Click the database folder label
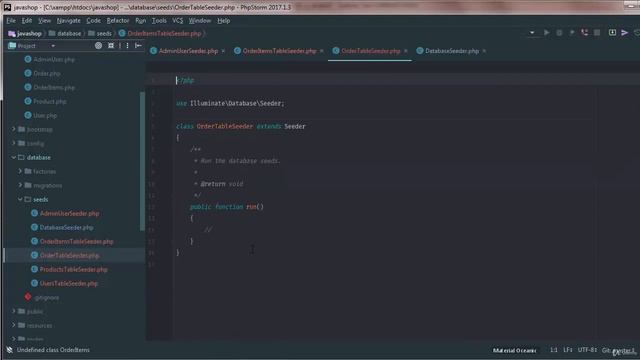 39,158
